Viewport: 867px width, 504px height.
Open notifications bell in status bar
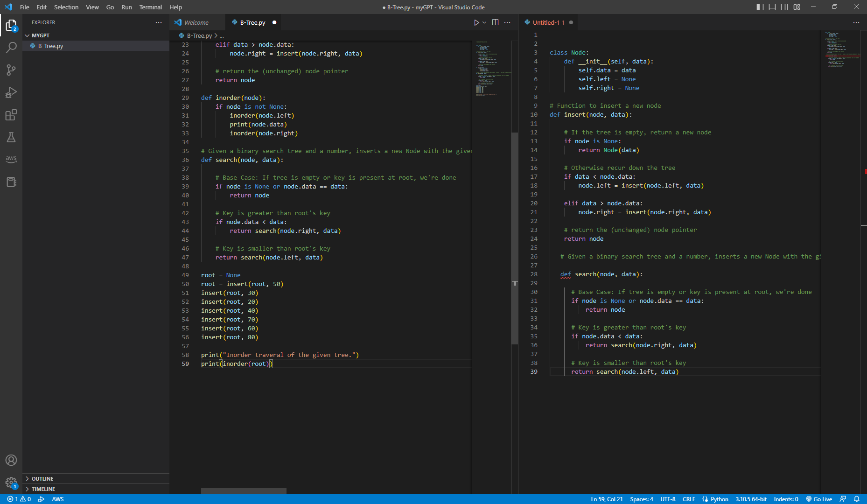click(x=857, y=499)
